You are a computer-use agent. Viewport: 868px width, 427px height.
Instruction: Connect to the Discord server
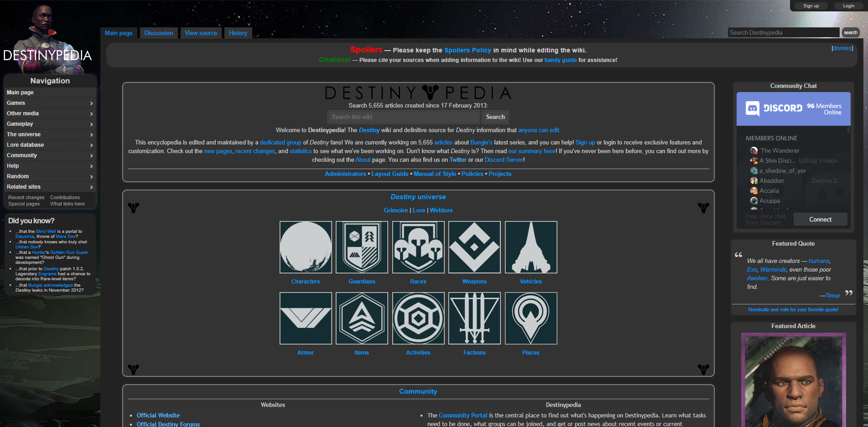tap(820, 219)
